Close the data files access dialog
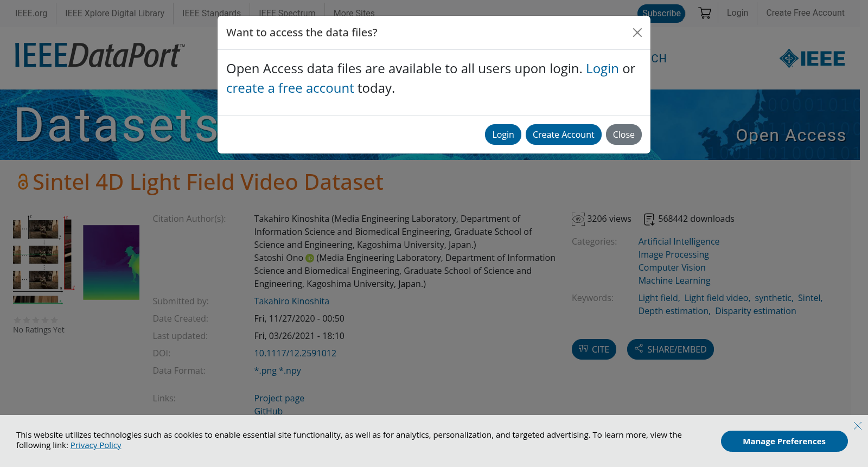Screen dimensions: 868x467 coord(637,33)
